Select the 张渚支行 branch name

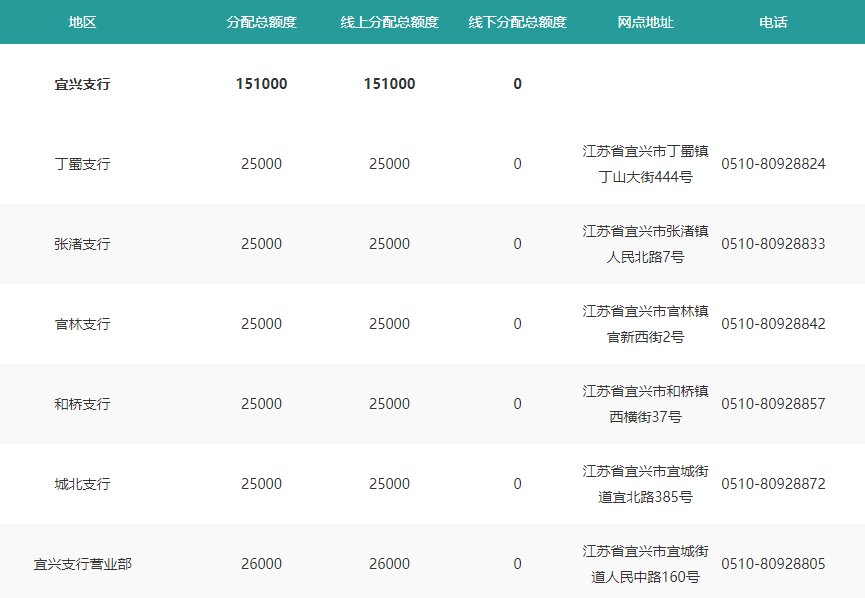pyautogui.click(x=82, y=244)
